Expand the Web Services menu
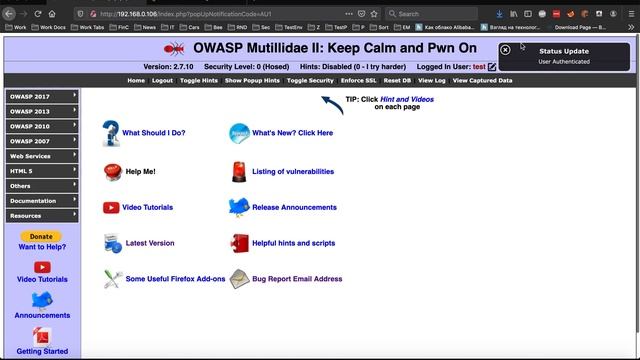This screenshot has width=640, height=360. coord(42,156)
